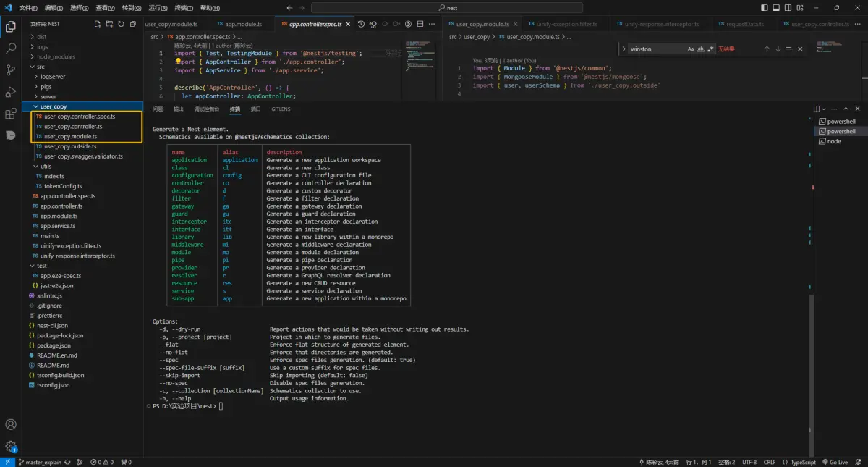
Task: Close the find widget
Action: [x=800, y=49]
